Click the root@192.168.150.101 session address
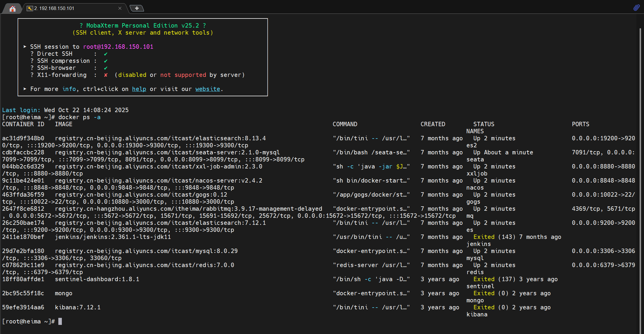The height and width of the screenshot is (334, 644). pyautogui.click(x=118, y=47)
